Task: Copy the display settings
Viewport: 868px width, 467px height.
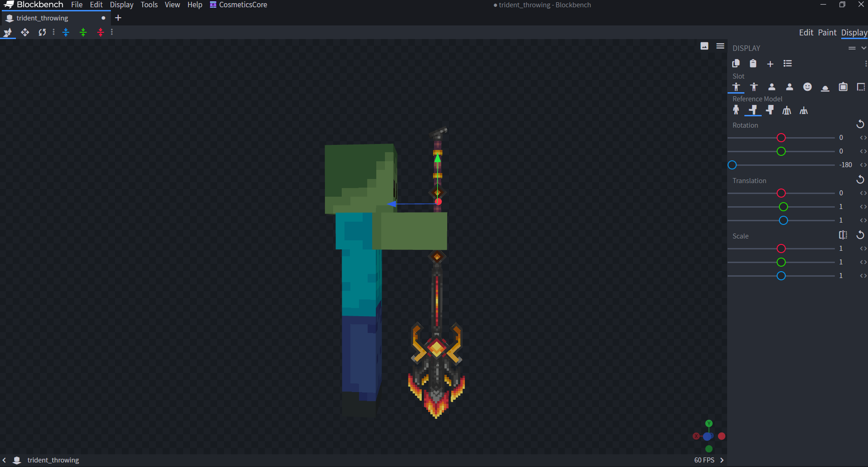Action: 736,64
